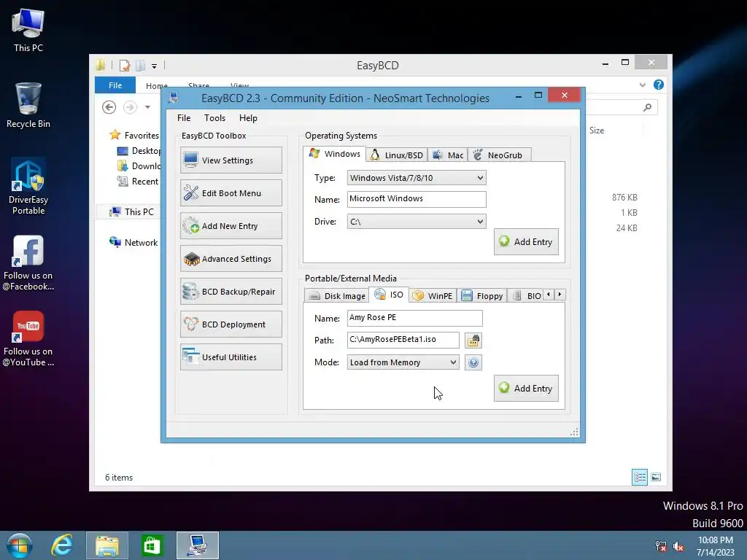Open Advanced Settings section
747x560 pixels.
point(231,259)
